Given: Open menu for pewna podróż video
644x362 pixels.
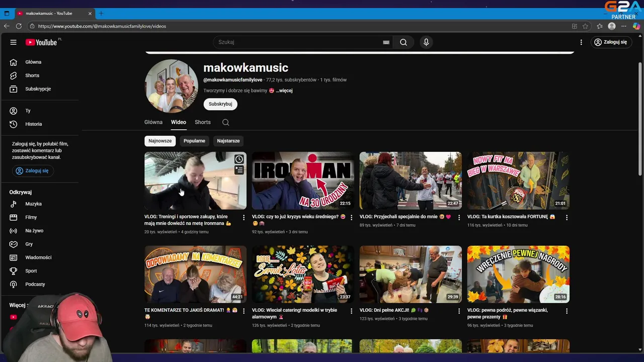Looking at the screenshot, I should coord(567,311).
